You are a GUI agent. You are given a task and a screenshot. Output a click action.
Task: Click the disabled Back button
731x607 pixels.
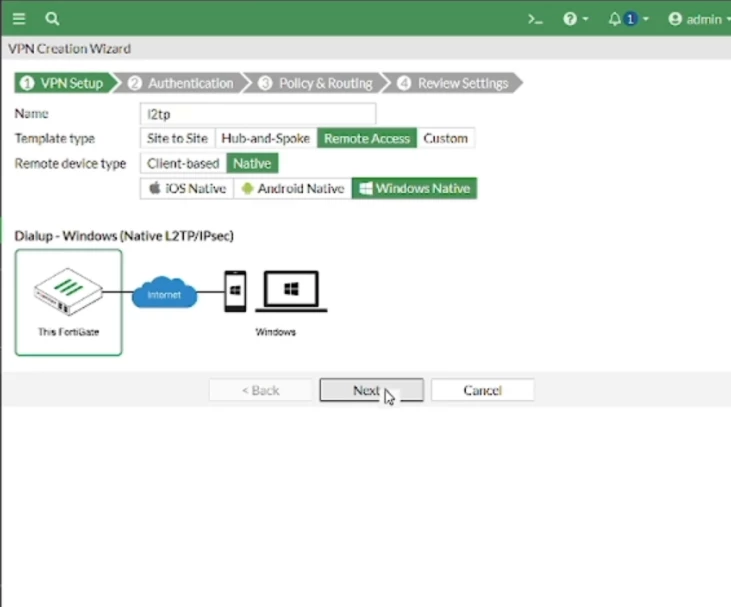coord(261,390)
